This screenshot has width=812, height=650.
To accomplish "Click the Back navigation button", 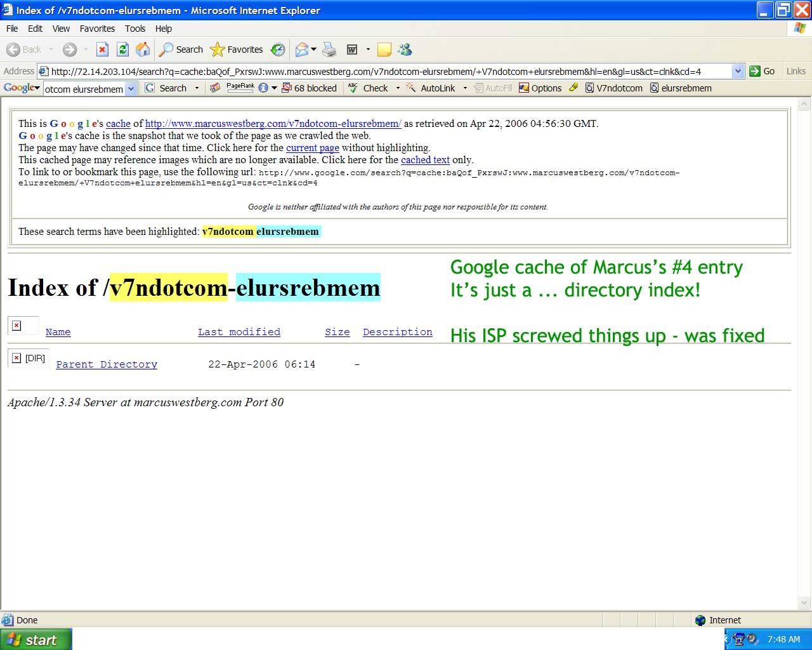I will pyautogui.click(x=23, y=50).
